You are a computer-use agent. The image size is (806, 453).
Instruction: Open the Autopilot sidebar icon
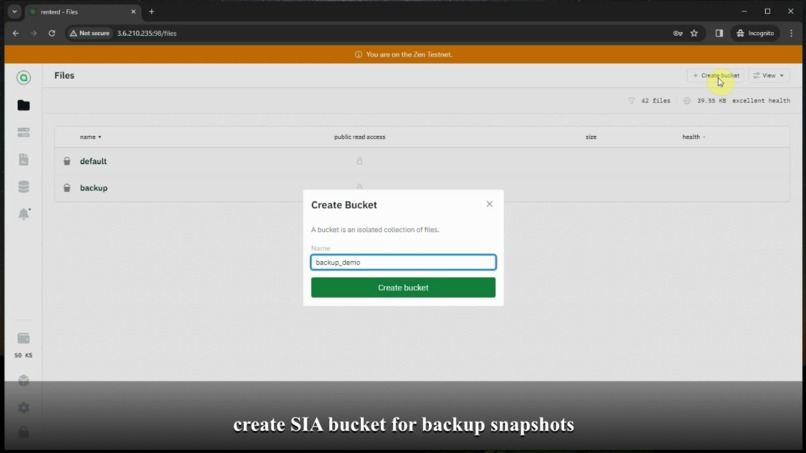24,133
